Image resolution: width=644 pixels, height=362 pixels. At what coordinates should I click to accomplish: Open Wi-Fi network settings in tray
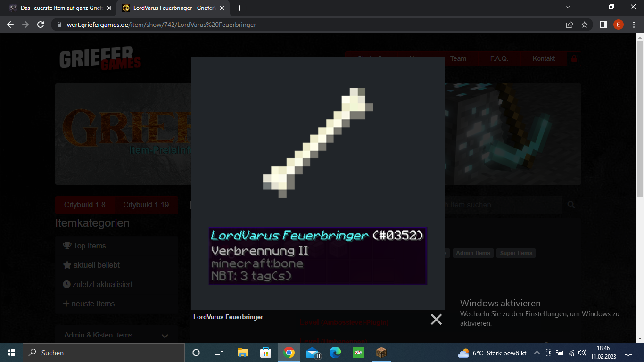pos(571,353)
